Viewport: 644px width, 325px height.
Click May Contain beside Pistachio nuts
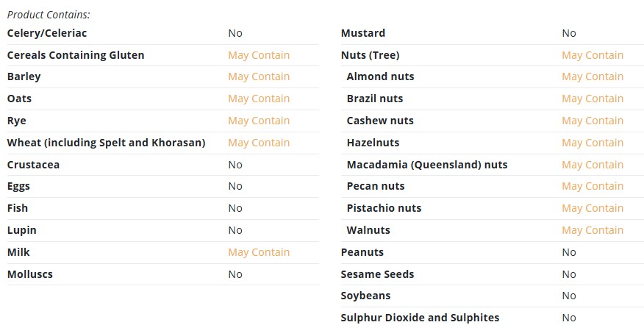(593, 208)
